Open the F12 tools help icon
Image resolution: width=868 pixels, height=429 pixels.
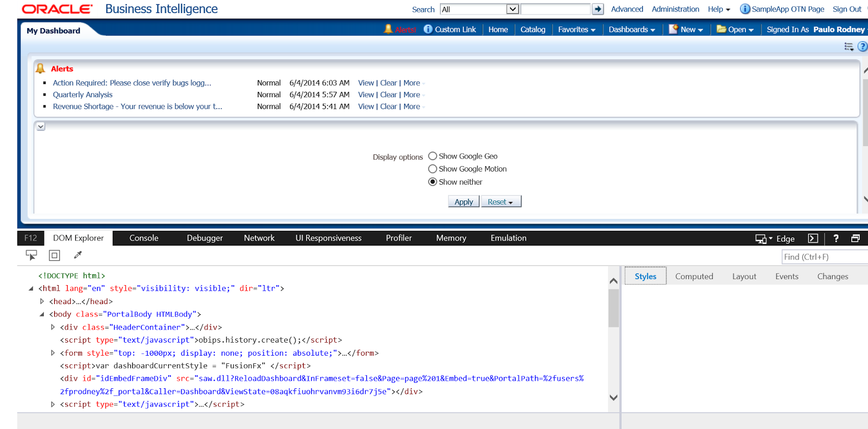pyautogui.click(x=836, y=238)
